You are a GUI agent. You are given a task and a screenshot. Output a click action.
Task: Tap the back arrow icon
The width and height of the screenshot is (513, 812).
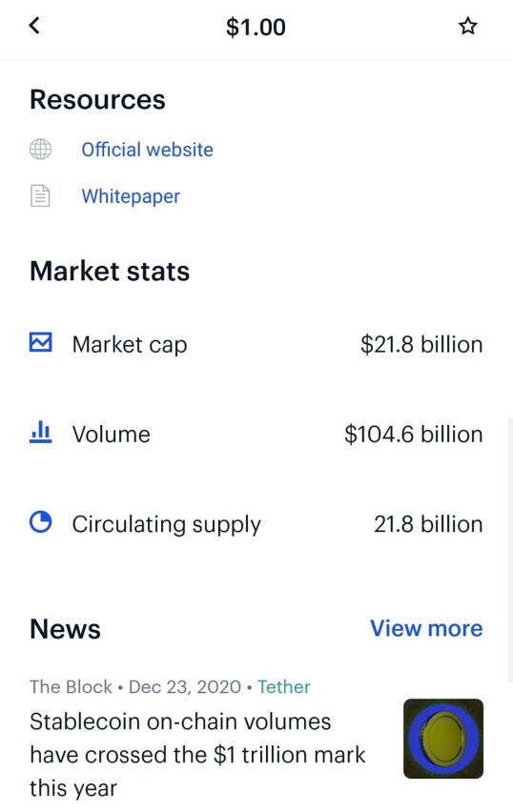[34, 26]
